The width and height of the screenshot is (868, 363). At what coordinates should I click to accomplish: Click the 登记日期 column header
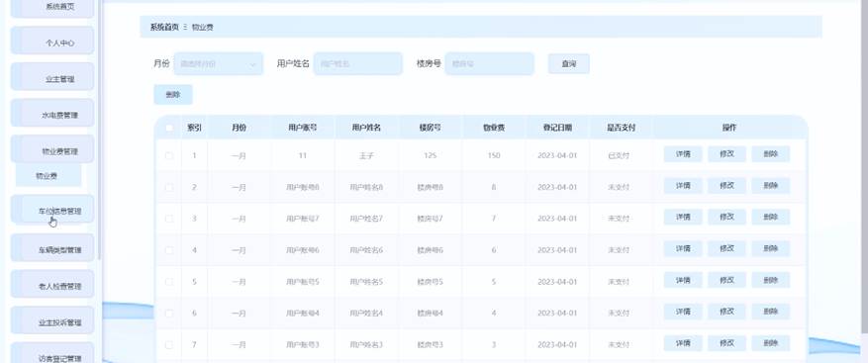[x=557, y=128]
